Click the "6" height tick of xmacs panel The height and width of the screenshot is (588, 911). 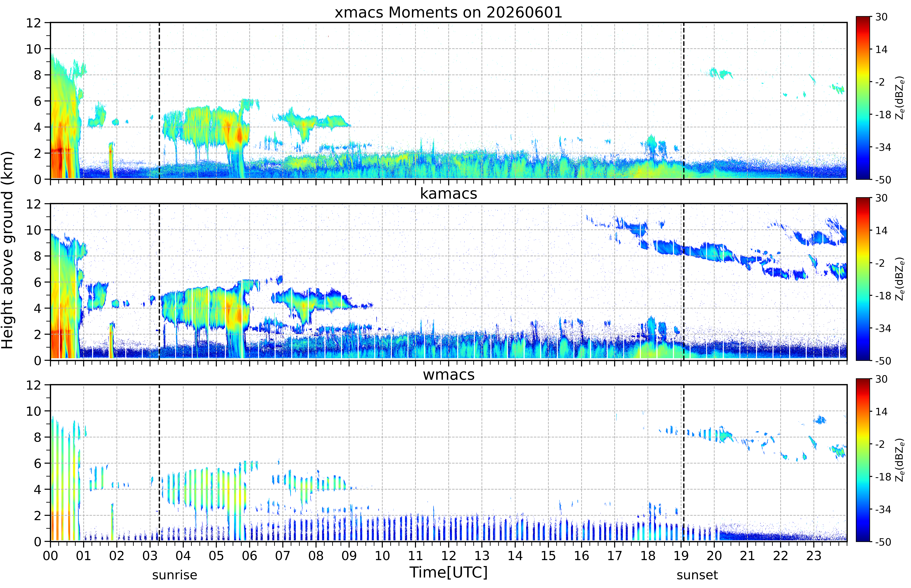[x=37, y=101]
